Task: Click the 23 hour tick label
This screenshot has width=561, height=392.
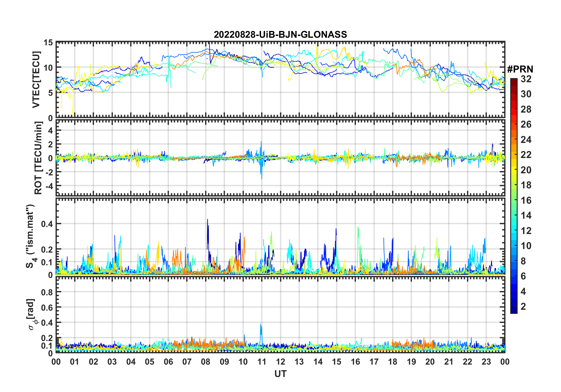Action: pos(486,362)
